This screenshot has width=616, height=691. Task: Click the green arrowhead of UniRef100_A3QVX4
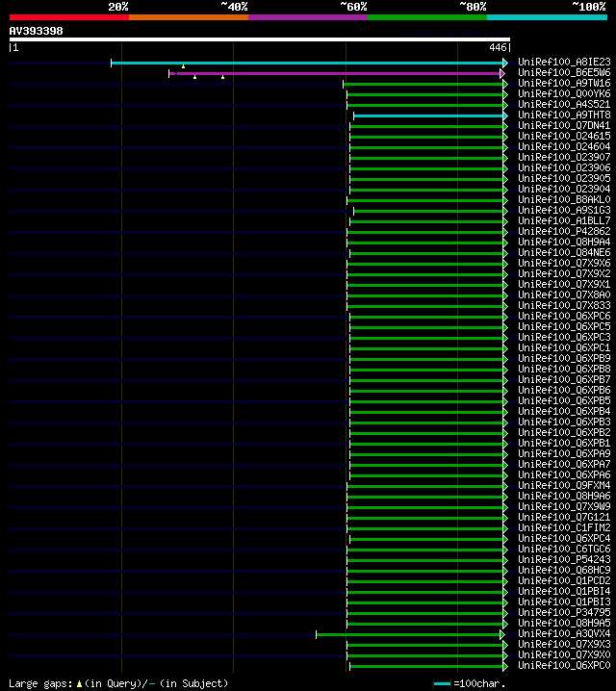[x=502, y=634]
